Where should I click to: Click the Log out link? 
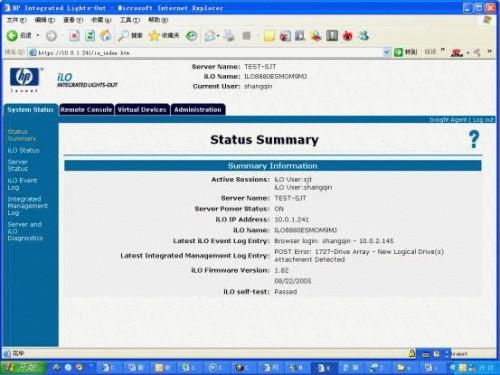(x=483, y=120)
